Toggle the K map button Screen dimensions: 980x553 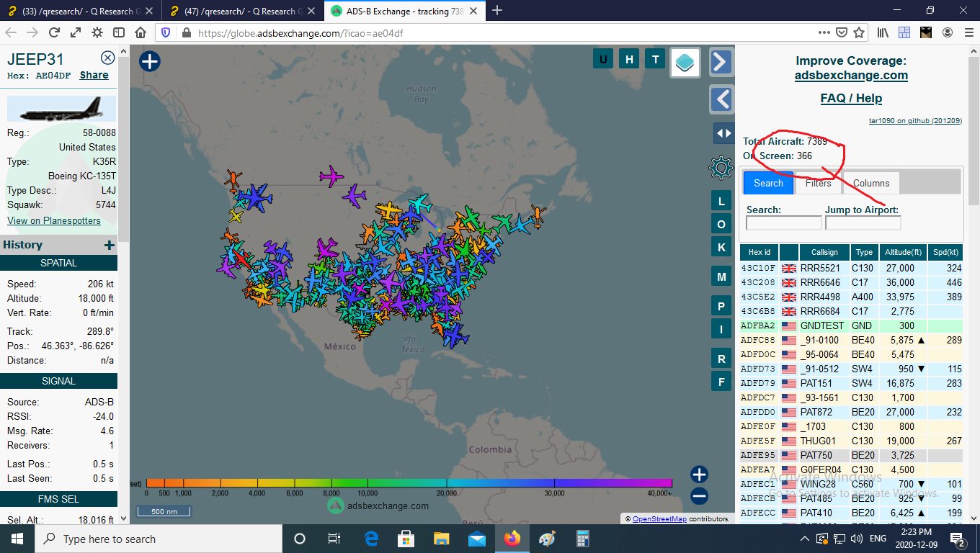[x=721, y=247]
